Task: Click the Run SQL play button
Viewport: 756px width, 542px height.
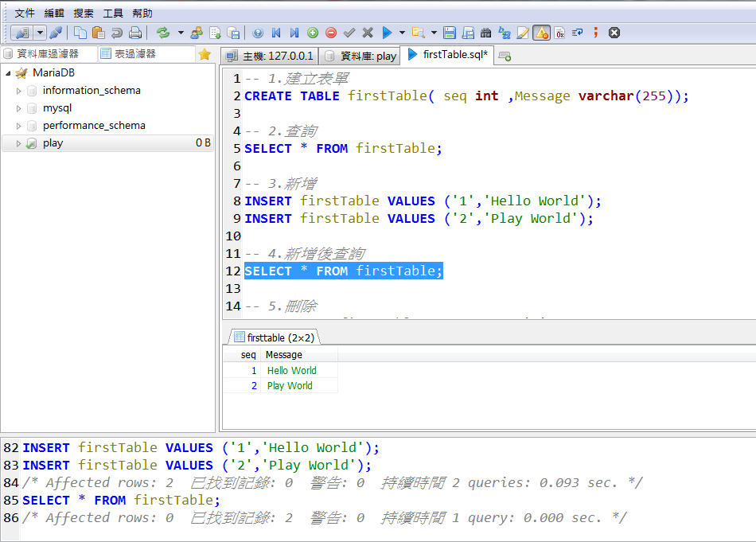Action: click(387, 33)
